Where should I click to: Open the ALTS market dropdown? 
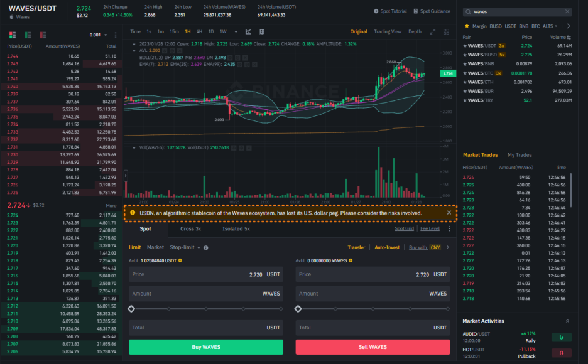(x=550, y=26)
